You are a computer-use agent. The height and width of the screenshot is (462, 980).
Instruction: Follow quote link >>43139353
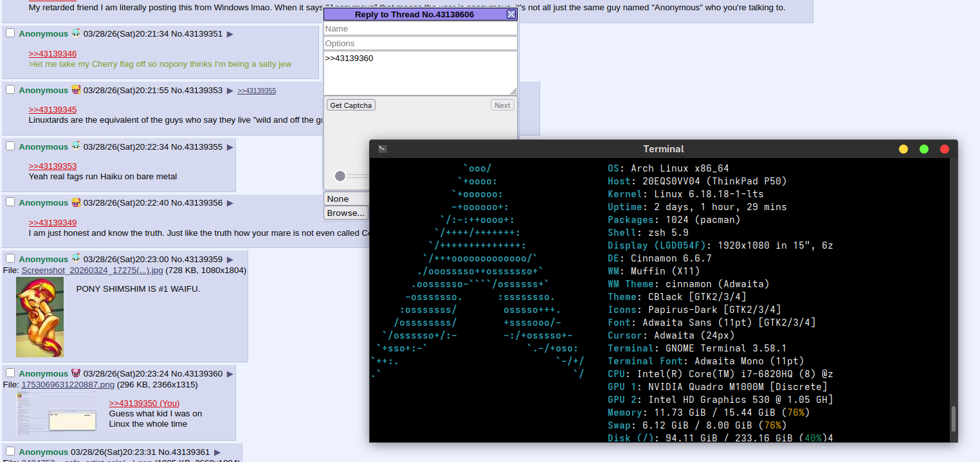point(53,166)
